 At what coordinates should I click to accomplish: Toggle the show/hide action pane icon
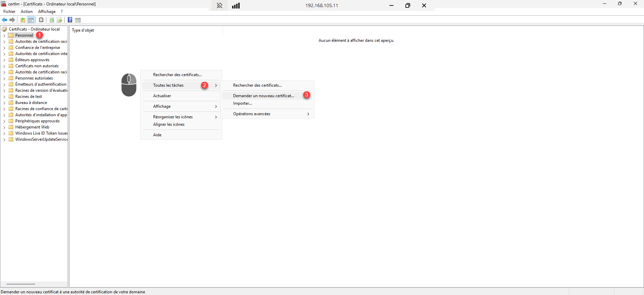click(x=78, y=20)
